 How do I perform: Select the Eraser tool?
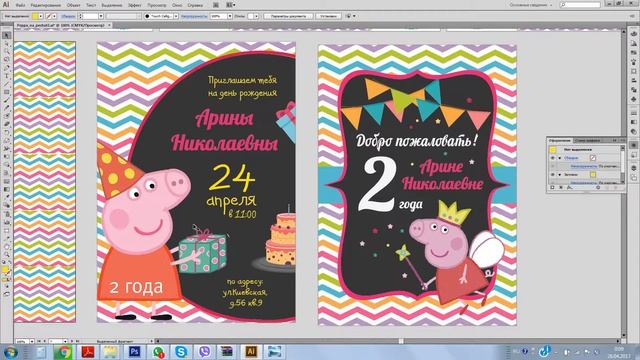tap(7, 124)
